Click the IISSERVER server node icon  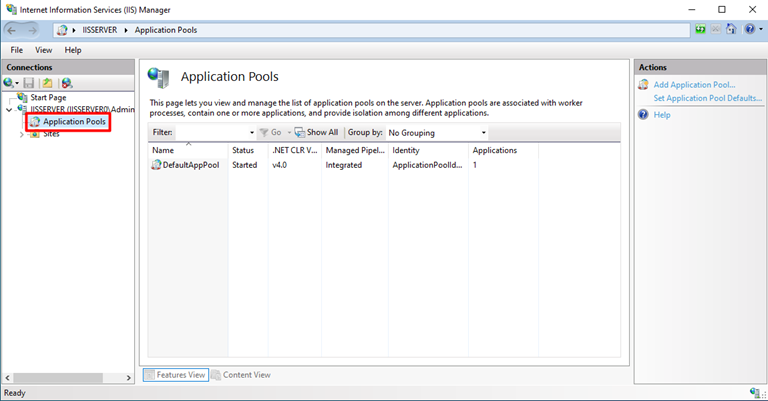pyautogui.click(x=23, y=109)
